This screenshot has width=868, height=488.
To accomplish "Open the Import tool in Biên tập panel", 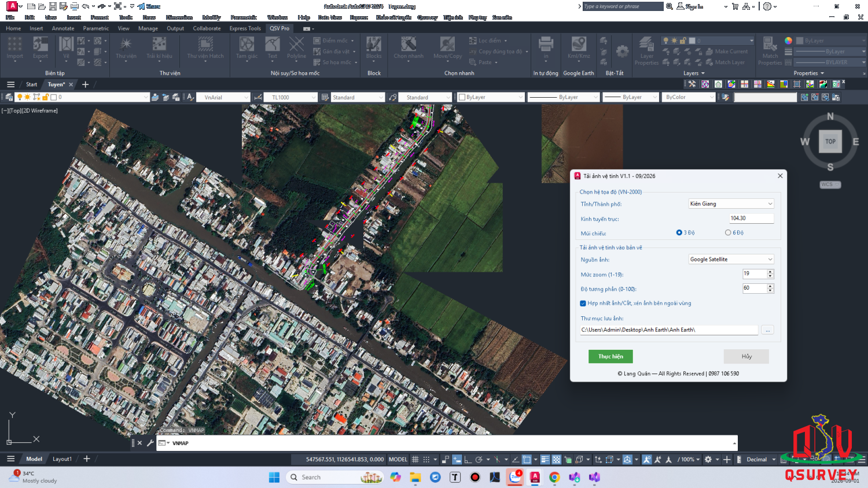I will coord(15,48).
